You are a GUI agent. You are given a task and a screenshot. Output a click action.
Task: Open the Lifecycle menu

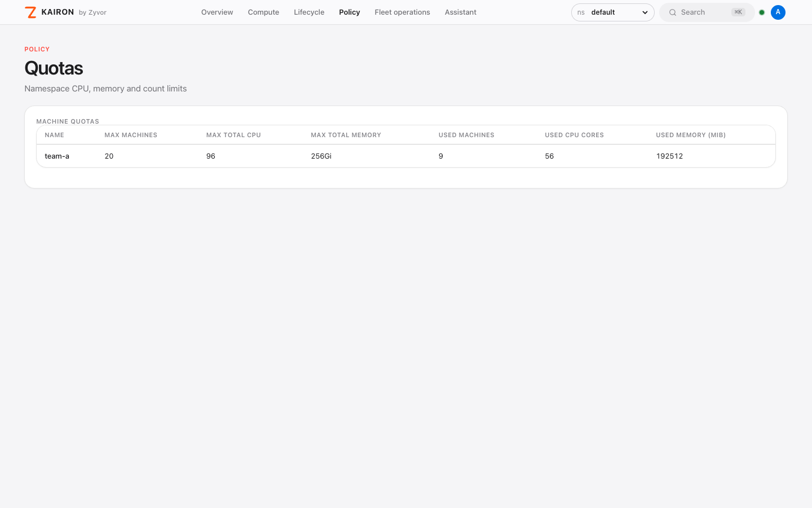coord(309,12)
